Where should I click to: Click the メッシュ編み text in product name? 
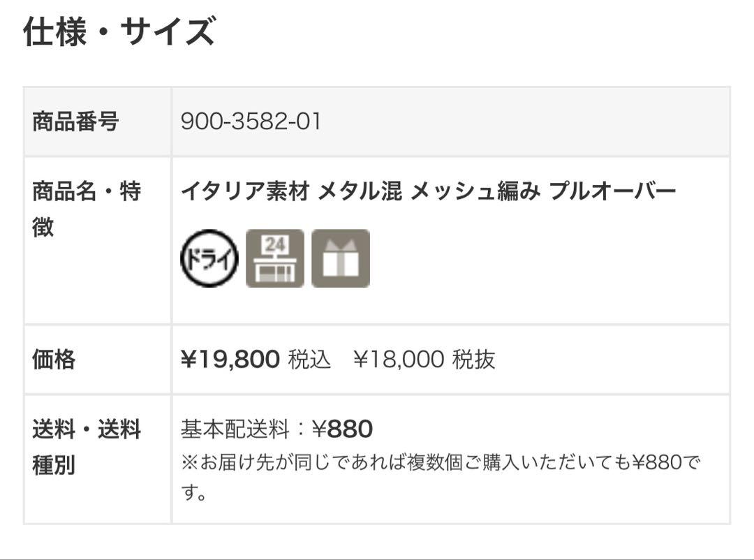(475, 191)
